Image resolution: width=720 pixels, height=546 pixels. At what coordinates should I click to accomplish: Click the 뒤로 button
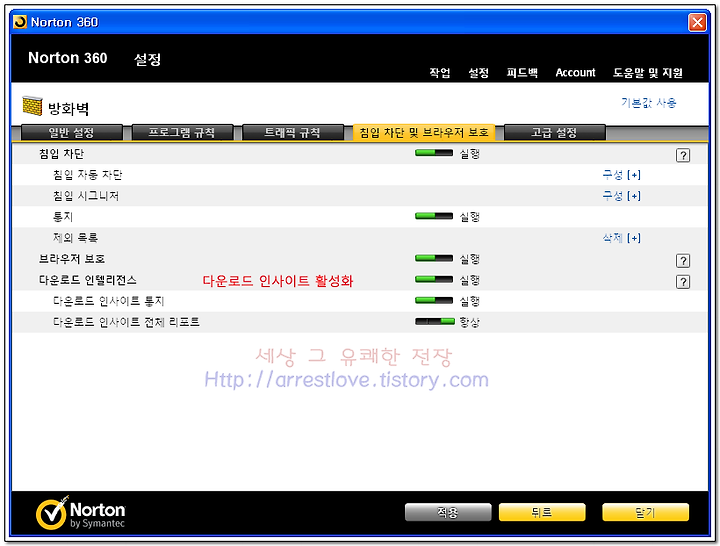[x=542, y=512]
